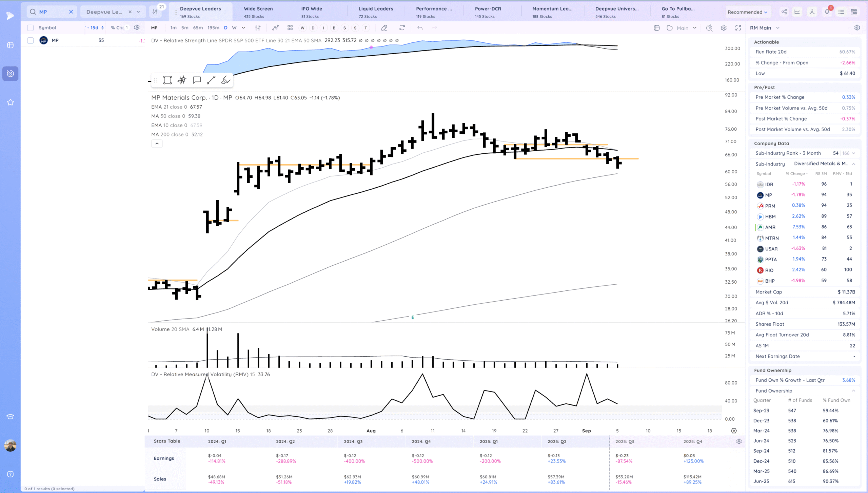
Task: Select HBM in sub-industry list
Action: (770, 216)
